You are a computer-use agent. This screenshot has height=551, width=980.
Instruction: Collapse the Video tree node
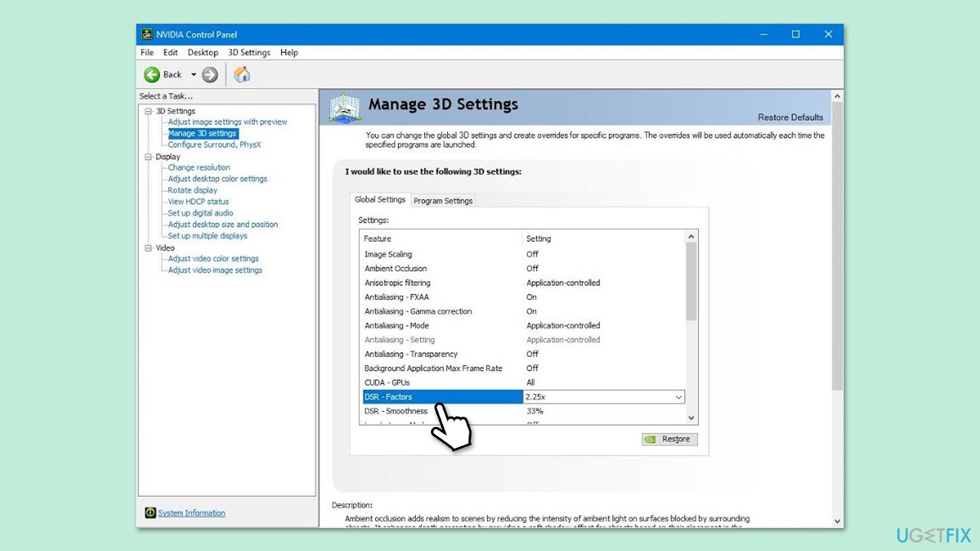coord(149,248)
